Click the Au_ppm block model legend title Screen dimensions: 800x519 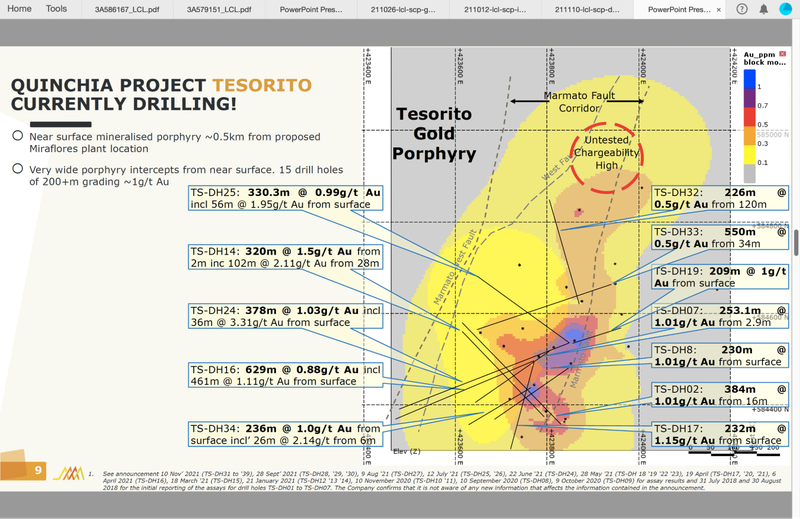click(x=764, y=58)
